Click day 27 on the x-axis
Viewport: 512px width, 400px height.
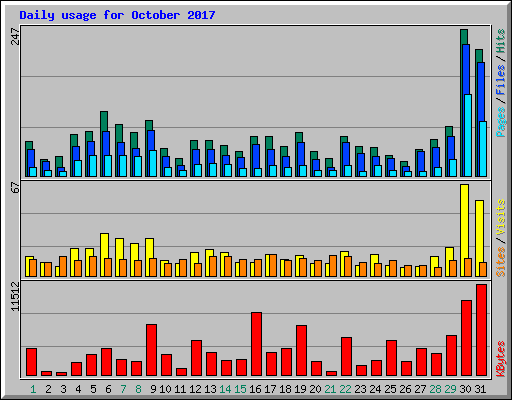pos(420,389)
